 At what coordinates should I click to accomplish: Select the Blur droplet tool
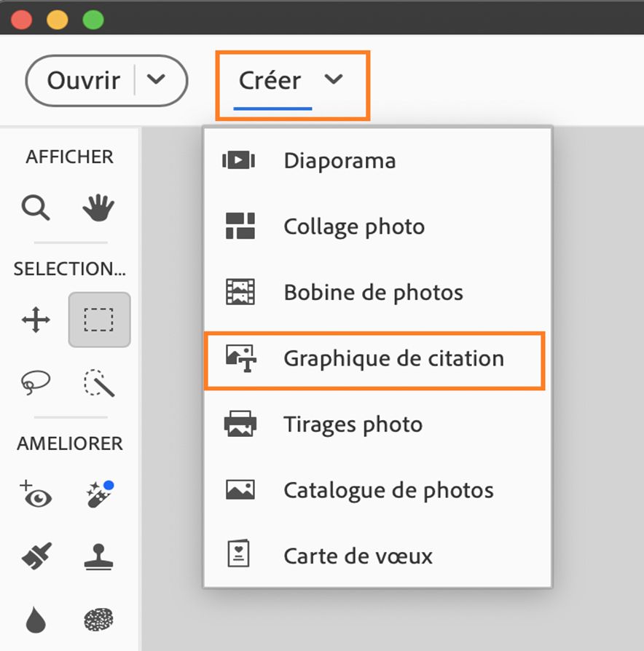coord(35,619)
